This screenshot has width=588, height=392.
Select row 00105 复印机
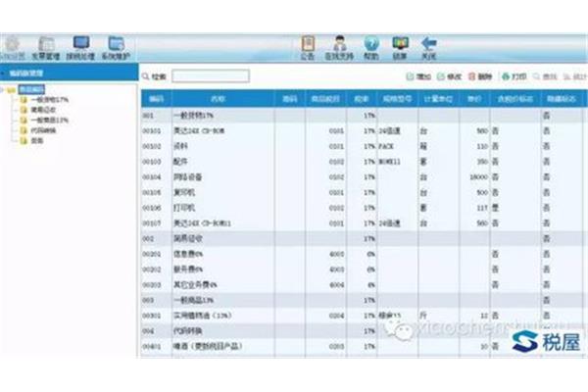(363, 192)
